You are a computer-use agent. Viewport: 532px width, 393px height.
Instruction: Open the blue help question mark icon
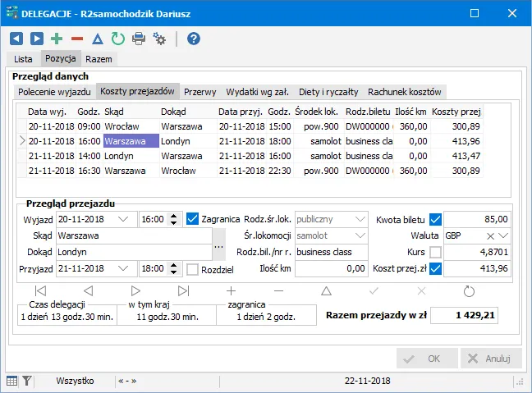click(193, 39)
